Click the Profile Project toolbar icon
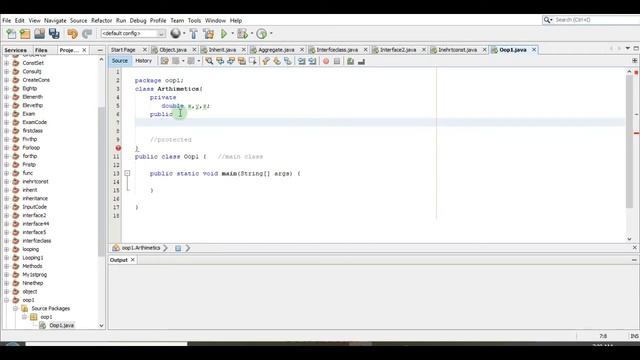 coord(262,33)
